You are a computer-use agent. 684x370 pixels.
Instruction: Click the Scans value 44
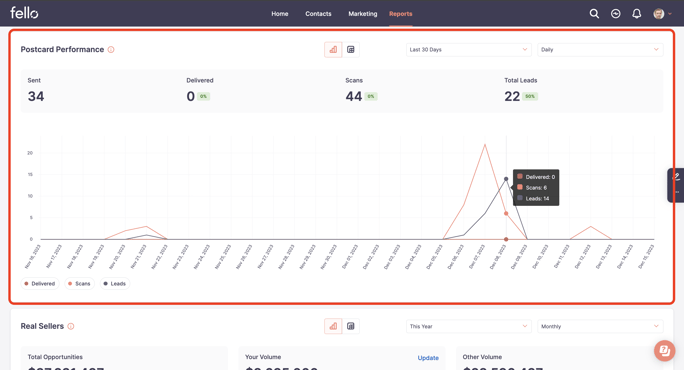click(354, 96)
